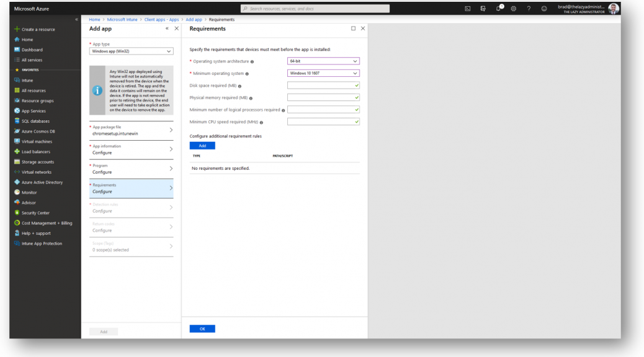Open the Storage accounts icon
The image size is (644, 357).
[x=17, y=162]
